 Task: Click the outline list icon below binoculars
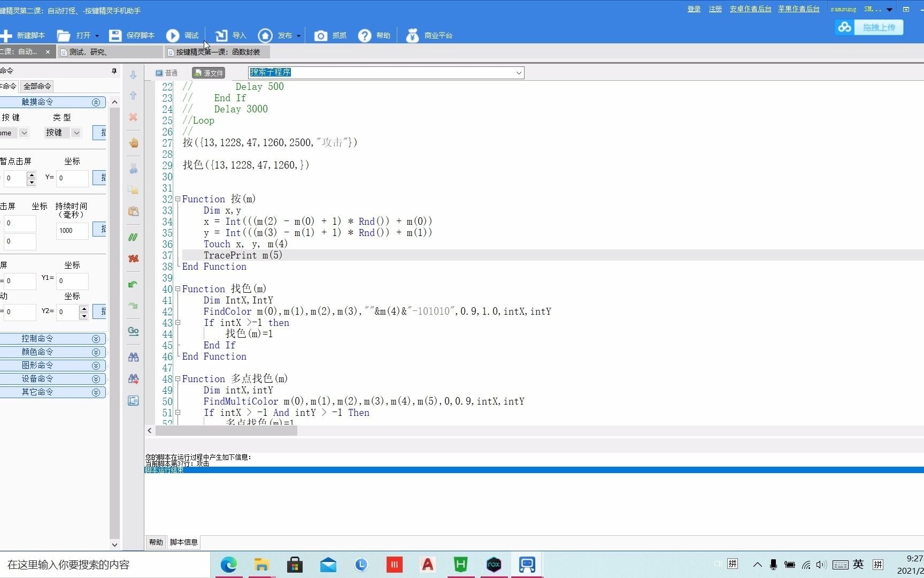(x=133, y=400)
